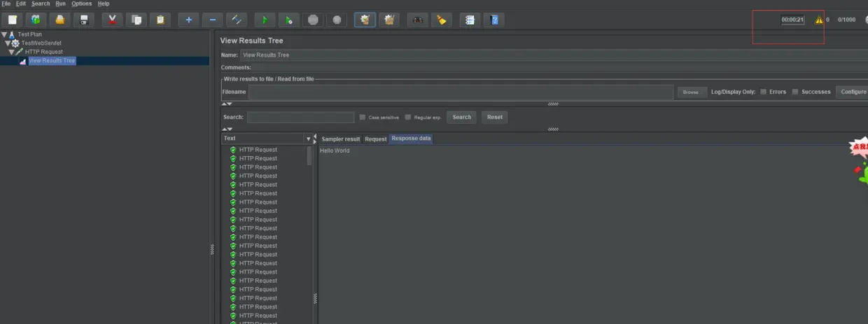The height and width of the screenshot is (324, 868).
Task: Open the Edit menu
Action: pos(21,3)
